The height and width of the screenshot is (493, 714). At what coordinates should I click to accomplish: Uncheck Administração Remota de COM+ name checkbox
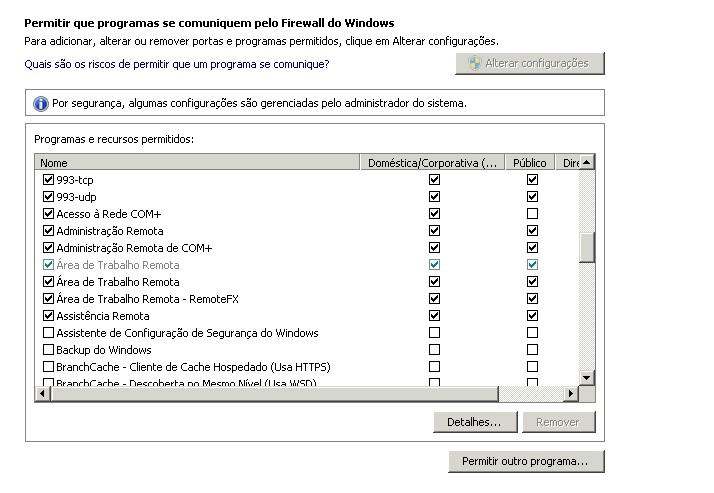point(48,248)
